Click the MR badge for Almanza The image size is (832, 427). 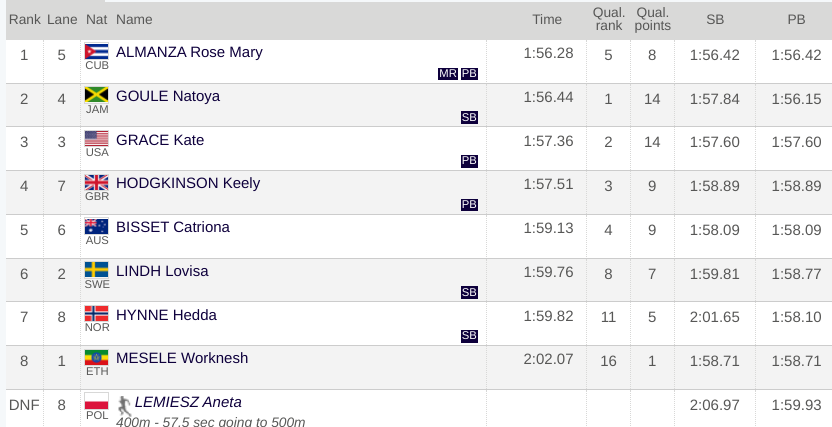[448, 74]
